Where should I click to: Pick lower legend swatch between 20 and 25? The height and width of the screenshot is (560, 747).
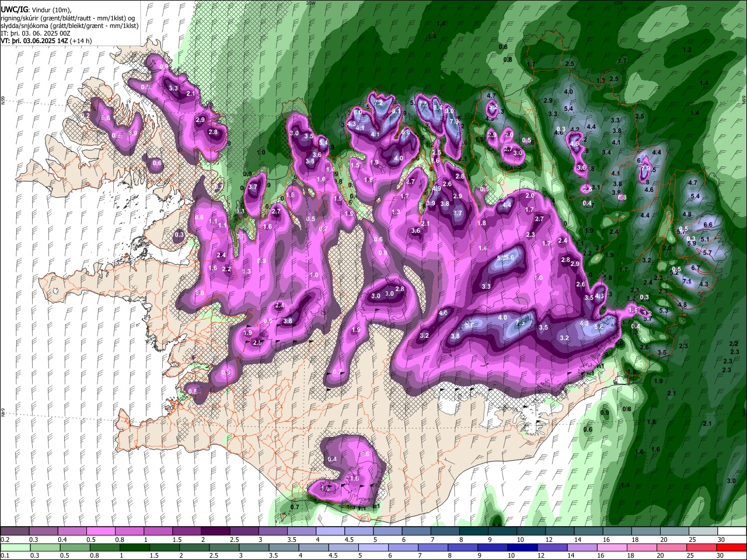click(672, 547)
